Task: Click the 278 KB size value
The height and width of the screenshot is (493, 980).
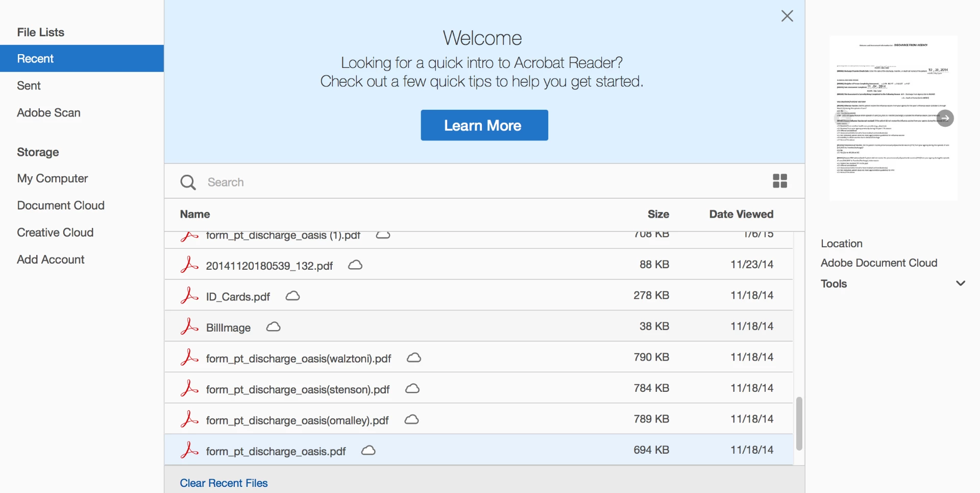Action: [x=651, y=295]
